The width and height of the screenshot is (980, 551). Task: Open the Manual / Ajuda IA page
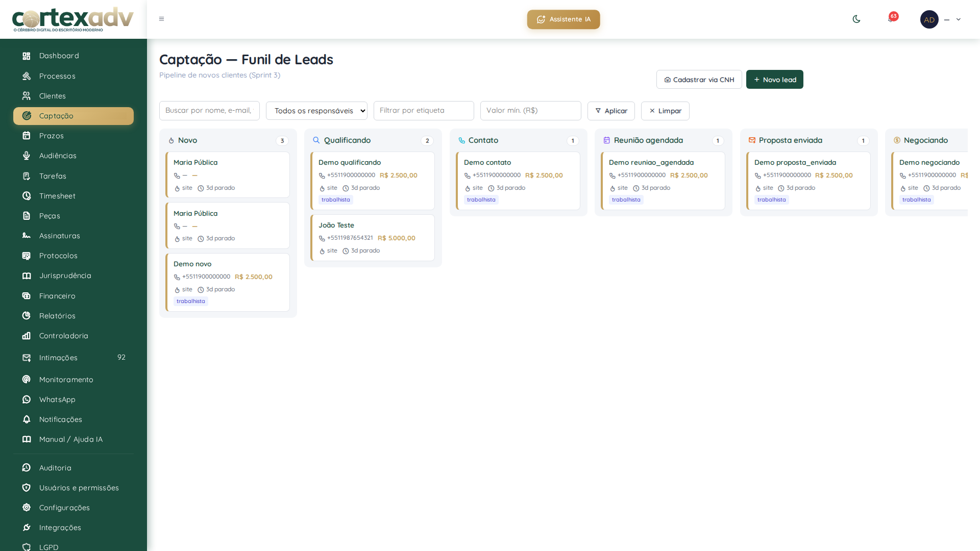coord(73,439)
